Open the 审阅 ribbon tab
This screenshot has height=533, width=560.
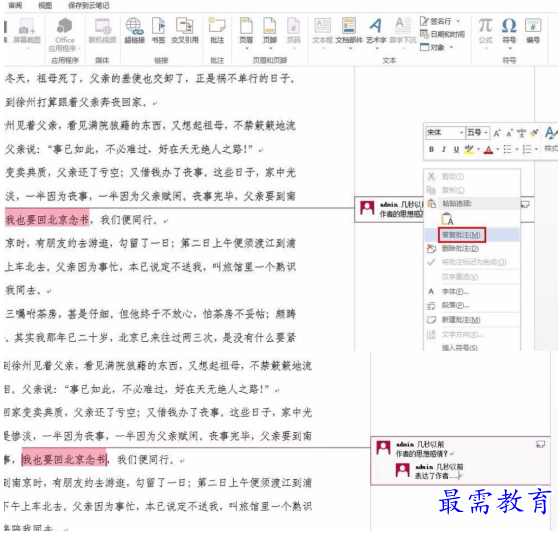pos(15,5)
